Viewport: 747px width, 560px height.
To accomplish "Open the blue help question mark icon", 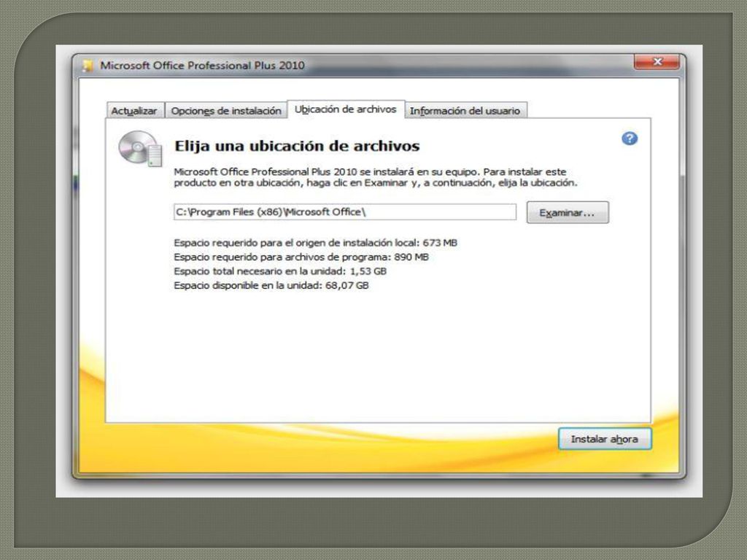I will [x=630, y=139].
